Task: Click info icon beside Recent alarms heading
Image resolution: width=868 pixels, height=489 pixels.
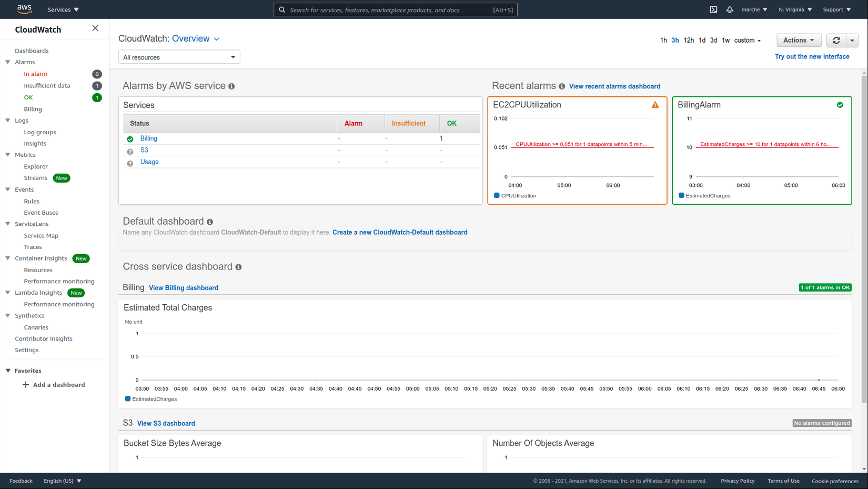Action: [562, 86]
